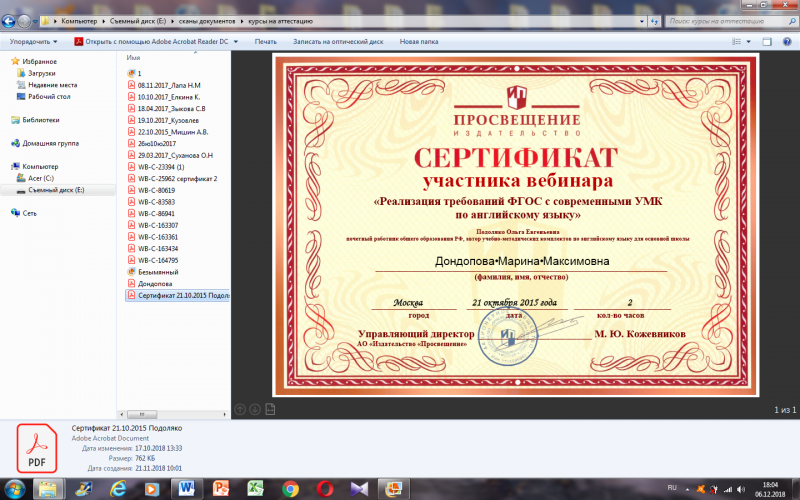Create a Новая папка
Screen dimensions: 800x500
pyautogui.click(x=419, y=42)
